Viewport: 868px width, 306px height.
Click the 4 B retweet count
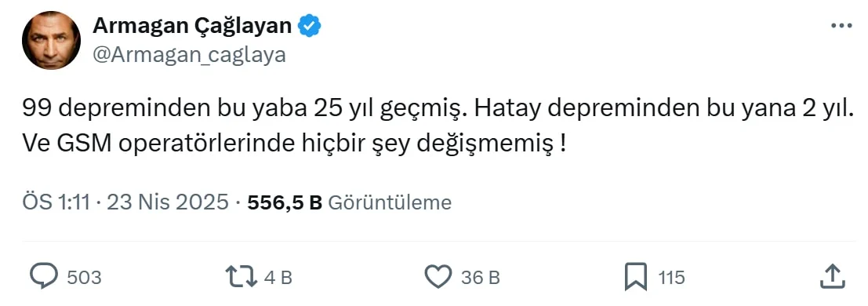(x=278, y=277)
